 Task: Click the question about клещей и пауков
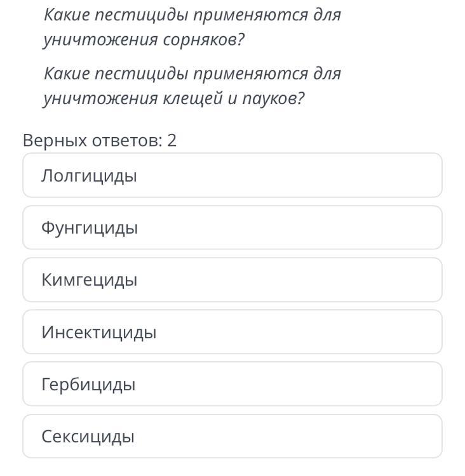click(x=192, y=86)
